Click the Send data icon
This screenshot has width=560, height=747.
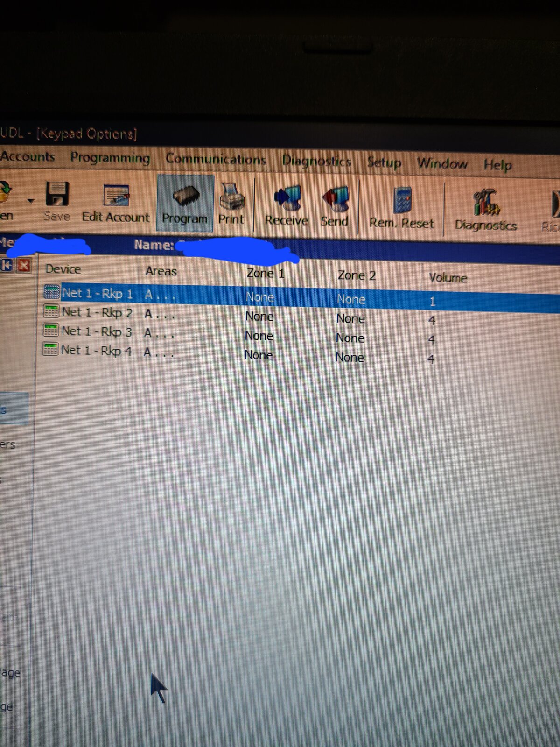pyautogui.click(x=335, y=199)
